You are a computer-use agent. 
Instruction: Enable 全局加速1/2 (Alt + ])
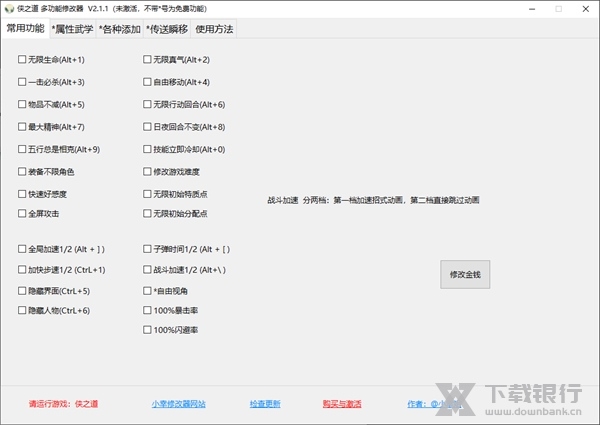click(61, 249)
